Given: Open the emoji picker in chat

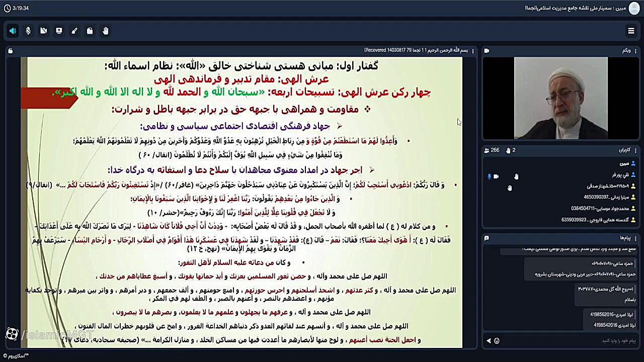Looking at the screenshot, I should 497,341.
